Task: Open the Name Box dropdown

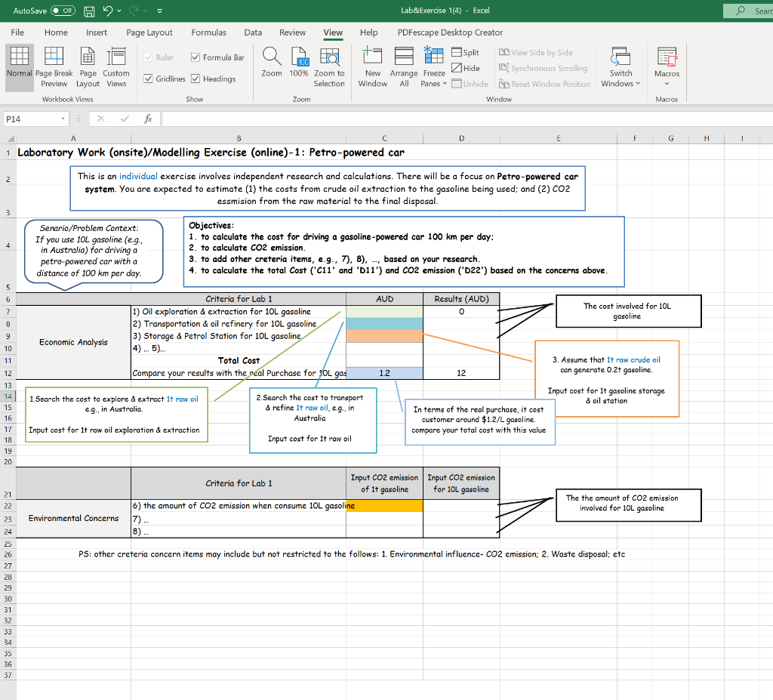Action: click(x=64, y=119)
